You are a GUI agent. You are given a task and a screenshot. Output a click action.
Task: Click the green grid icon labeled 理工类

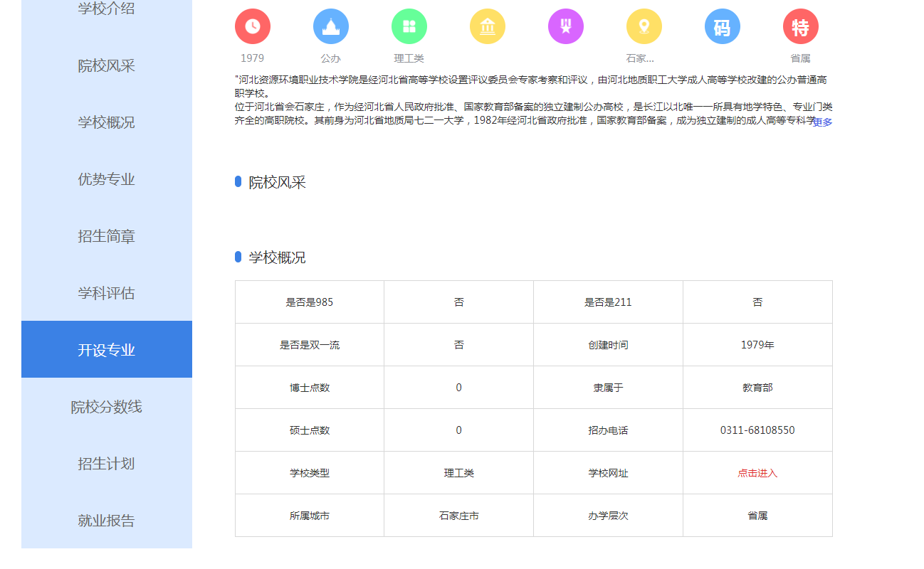[x=409, y=26]
